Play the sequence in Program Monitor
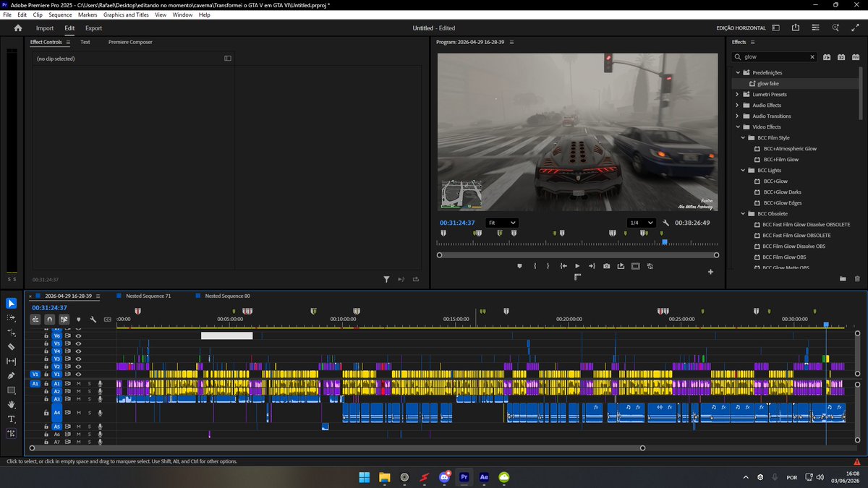The height and width of the screenshot is (488, 868). pyautogui.click(x=577, y=266)
